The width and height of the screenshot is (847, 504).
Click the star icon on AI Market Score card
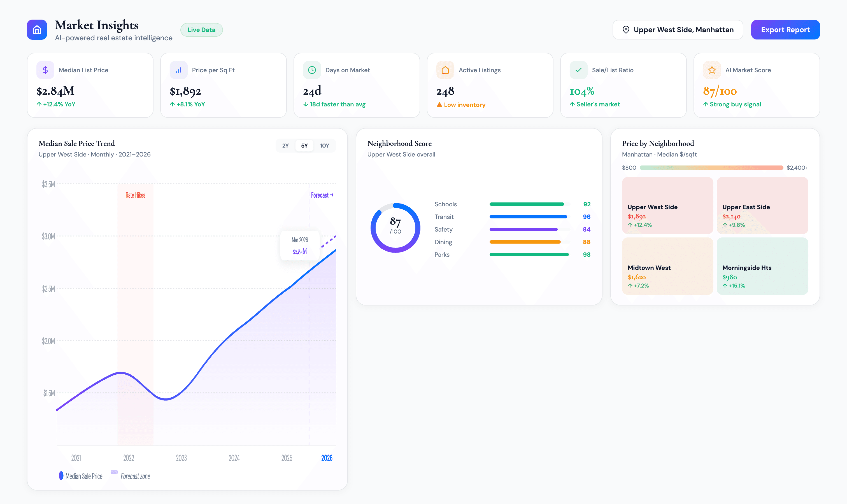(x=711, y=70)
